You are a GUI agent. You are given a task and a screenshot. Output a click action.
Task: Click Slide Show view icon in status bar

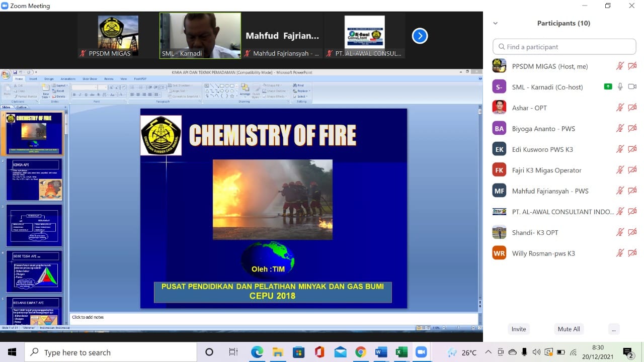point(429,328)
